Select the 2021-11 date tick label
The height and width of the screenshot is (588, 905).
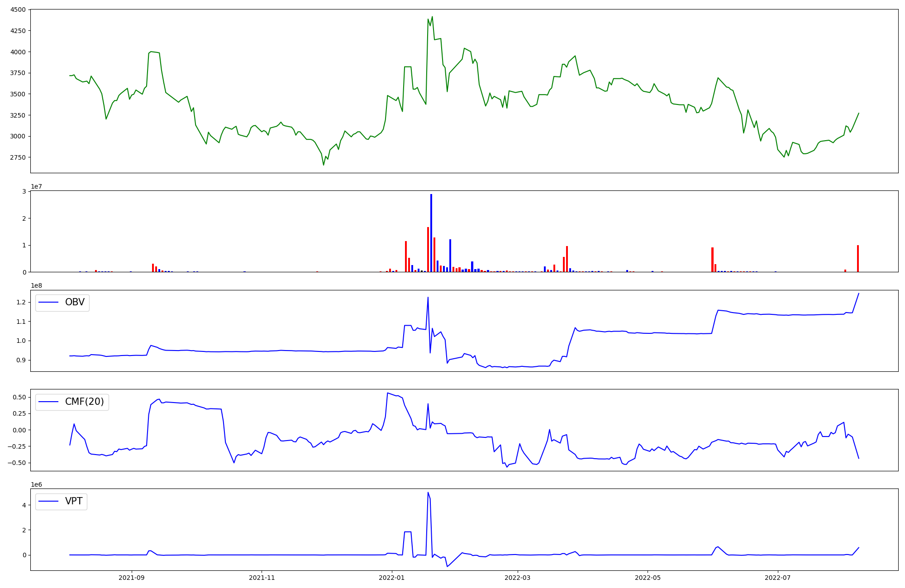(262, 578)
